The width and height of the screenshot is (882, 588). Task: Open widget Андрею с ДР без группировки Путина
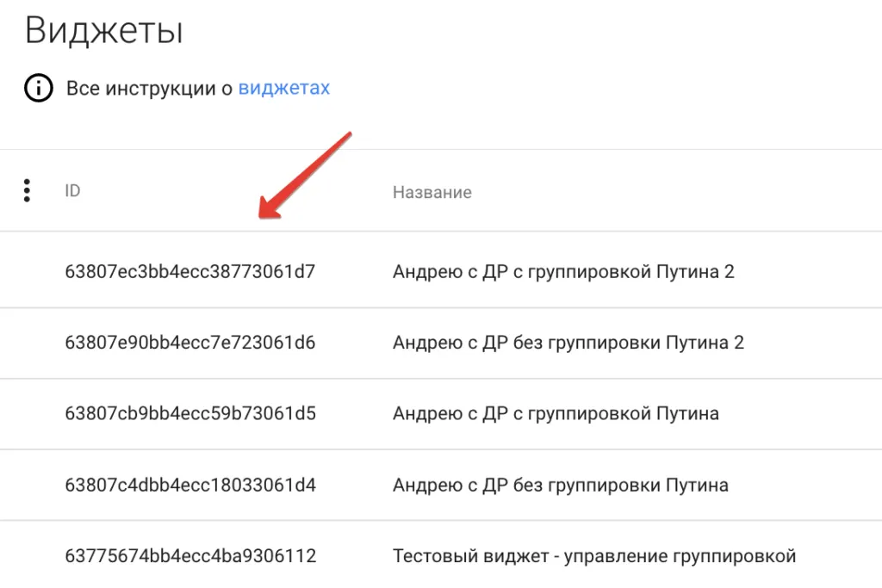tap(560, 485)
